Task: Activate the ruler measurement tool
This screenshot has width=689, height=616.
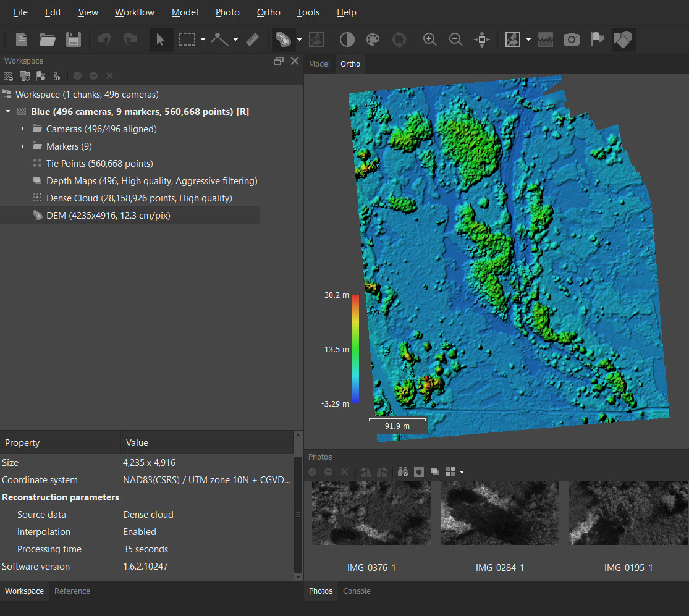Action: tap(252, 39)
